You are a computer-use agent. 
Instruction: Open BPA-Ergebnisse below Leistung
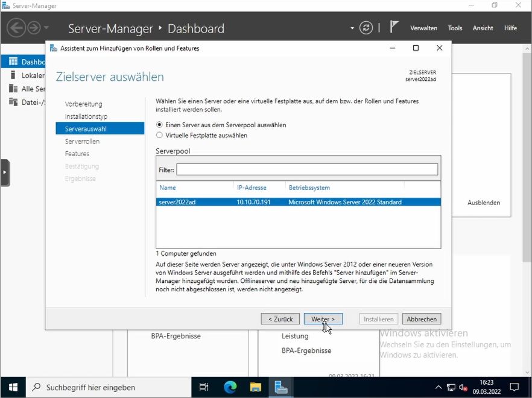coord(306,350)
